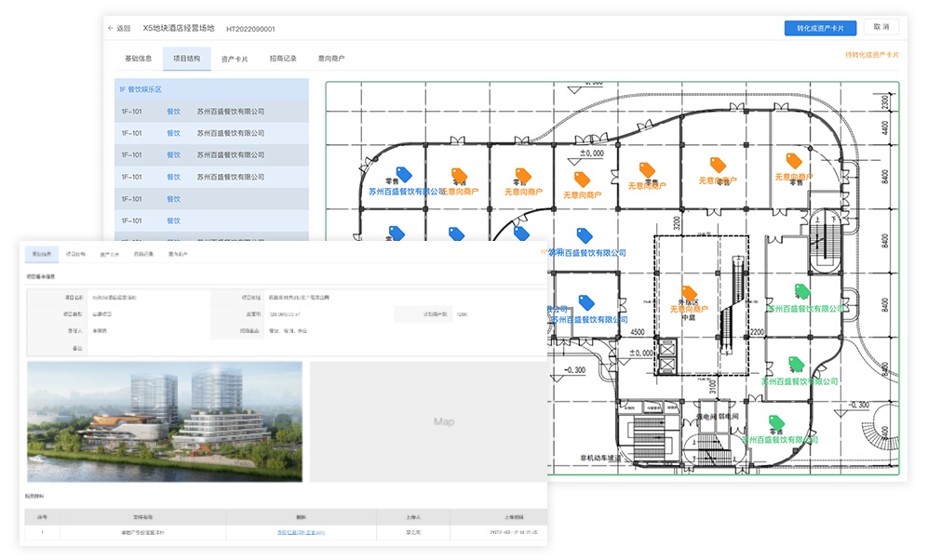Click the blue 转化成资产卡片 button
The image size is (928, 560).
click(820, 28)
